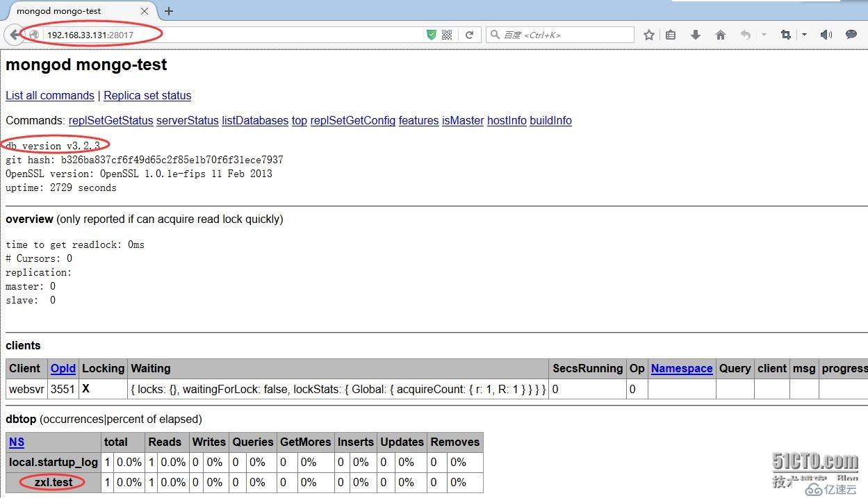The width and height of the screenshot is (868, 498).
Task: Expand the dropdown beside the undo arrow
Action: tap(764, 35)
